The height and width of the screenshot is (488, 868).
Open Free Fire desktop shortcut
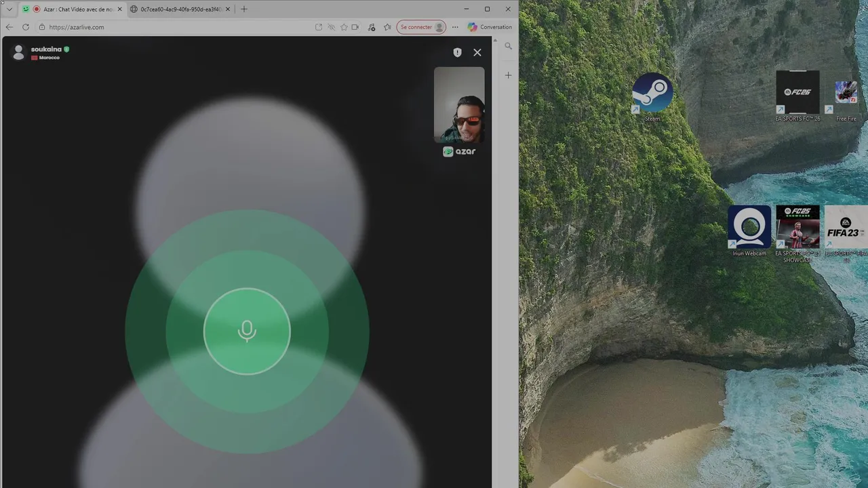[x=846, y=100]
